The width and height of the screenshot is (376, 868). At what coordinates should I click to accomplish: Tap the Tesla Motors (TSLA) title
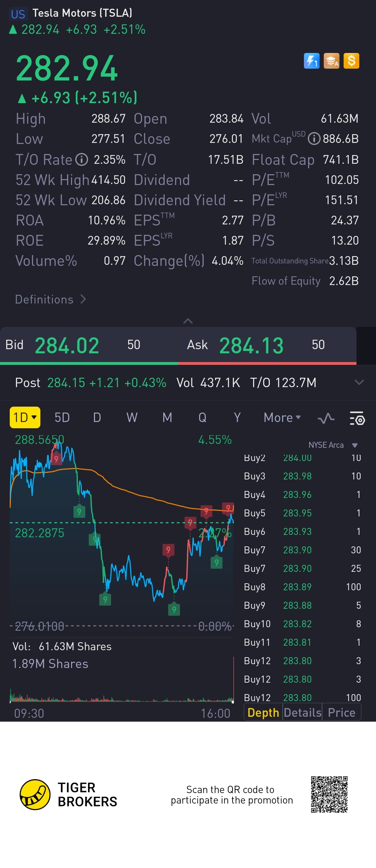pos(83,13)
